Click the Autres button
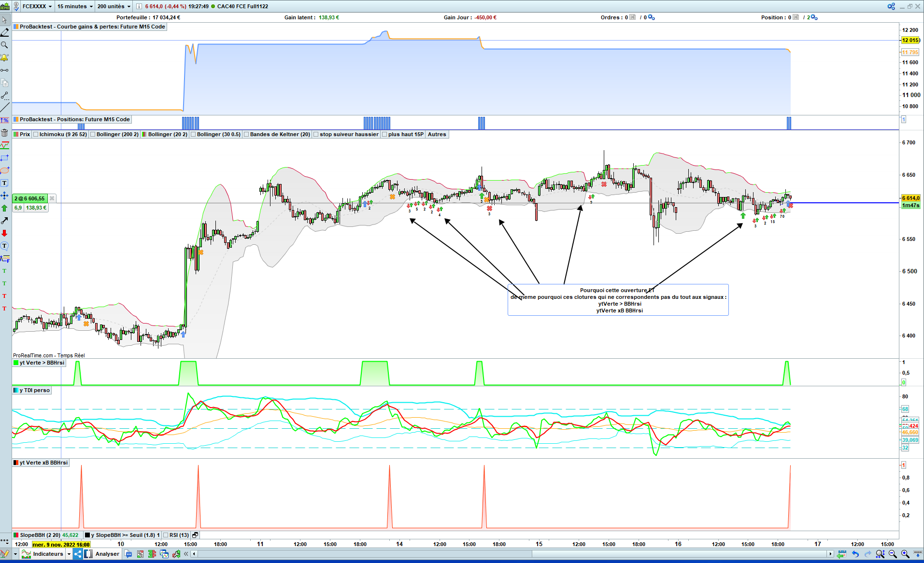 coord(437,135)
